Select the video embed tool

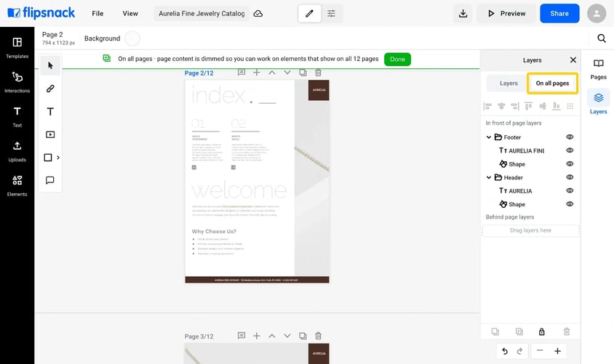pos(50,134)
